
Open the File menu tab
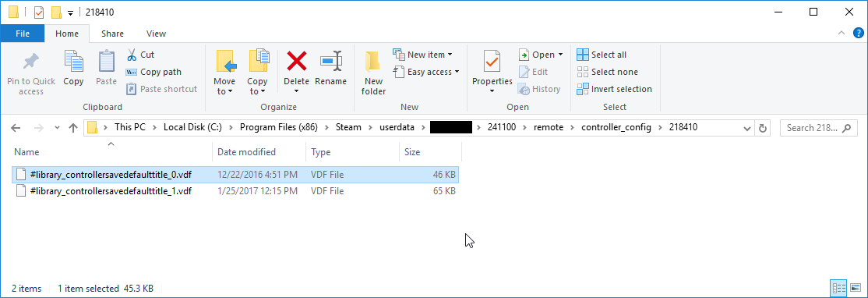tap(23, 34)
